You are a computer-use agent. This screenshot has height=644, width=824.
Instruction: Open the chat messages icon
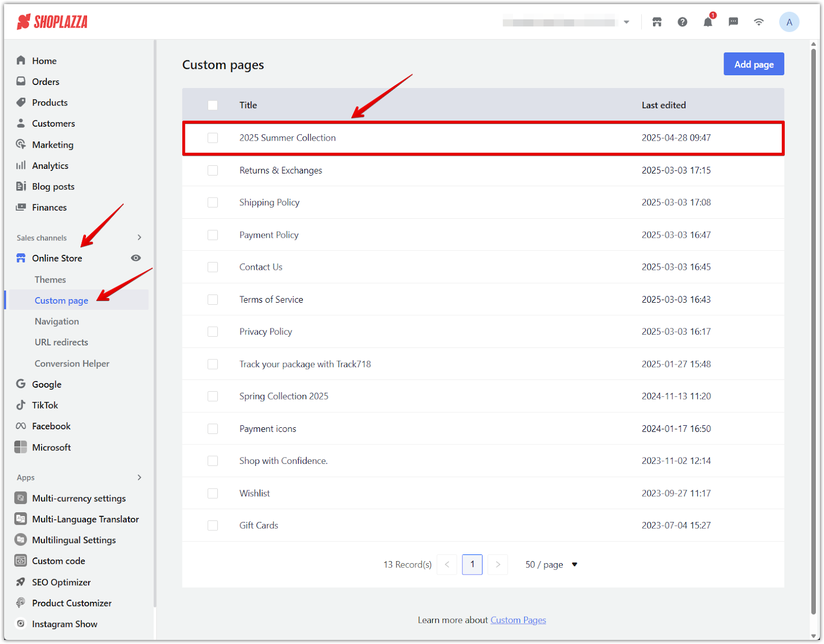(x=733, y=22)
